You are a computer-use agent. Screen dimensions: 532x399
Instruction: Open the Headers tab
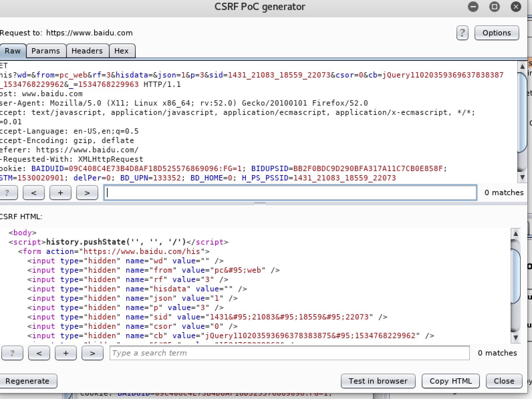[87, 51]
